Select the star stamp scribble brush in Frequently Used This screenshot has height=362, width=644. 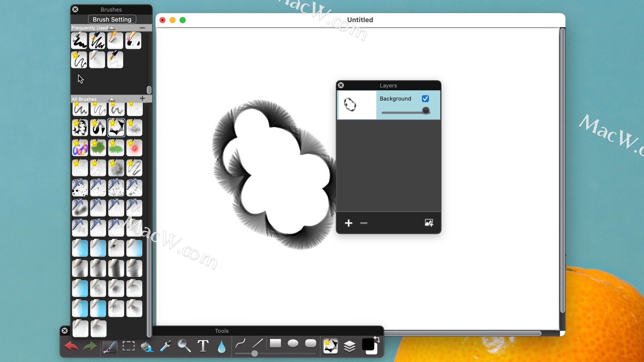[x=79, y=60]
